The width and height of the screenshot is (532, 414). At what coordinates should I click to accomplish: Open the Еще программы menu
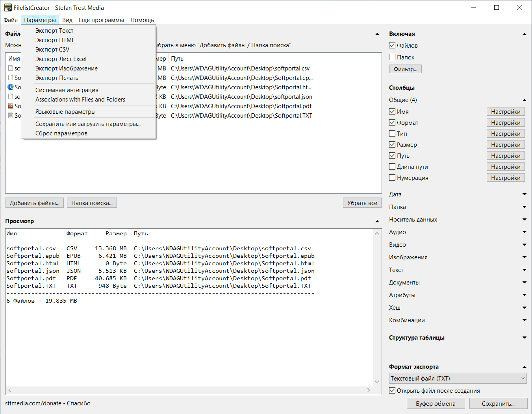click(101, 20)
